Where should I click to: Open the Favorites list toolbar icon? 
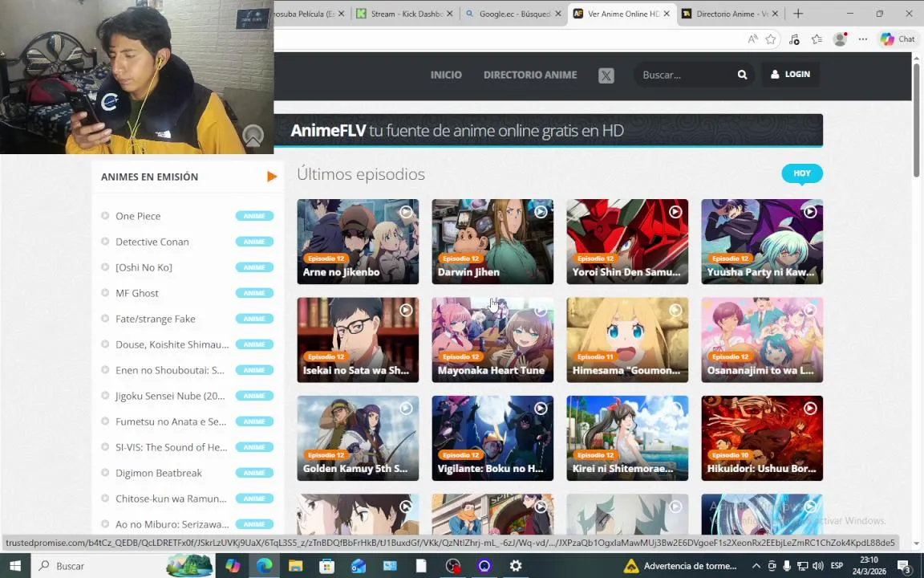coord(817,39)
